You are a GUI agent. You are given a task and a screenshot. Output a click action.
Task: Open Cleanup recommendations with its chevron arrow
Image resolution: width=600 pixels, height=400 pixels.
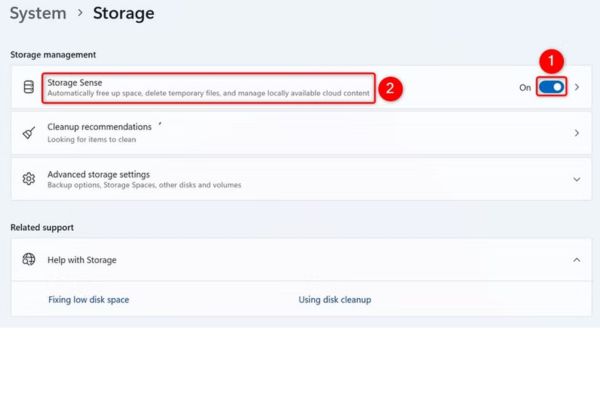tap(577, 133)
